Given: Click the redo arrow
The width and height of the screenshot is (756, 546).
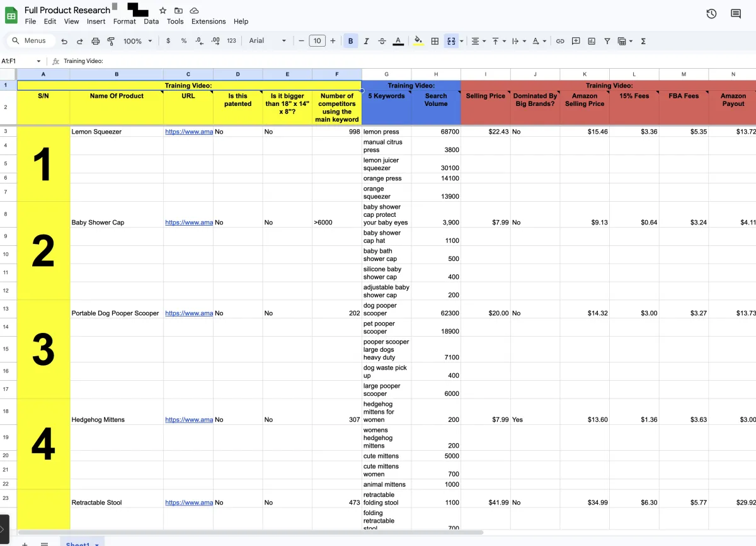Looking at the screenshot, I should (80, 41).
